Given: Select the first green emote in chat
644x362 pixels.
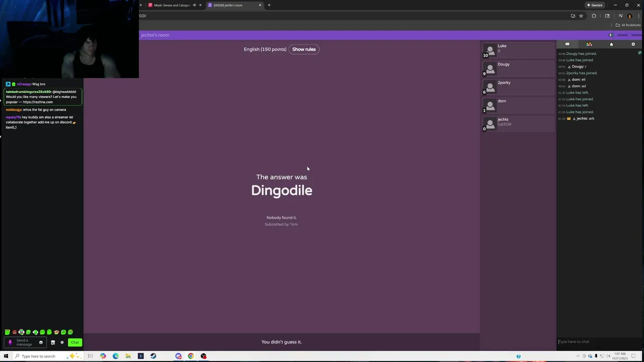Looking at the screenshot, I should click(x=7, y=332).
